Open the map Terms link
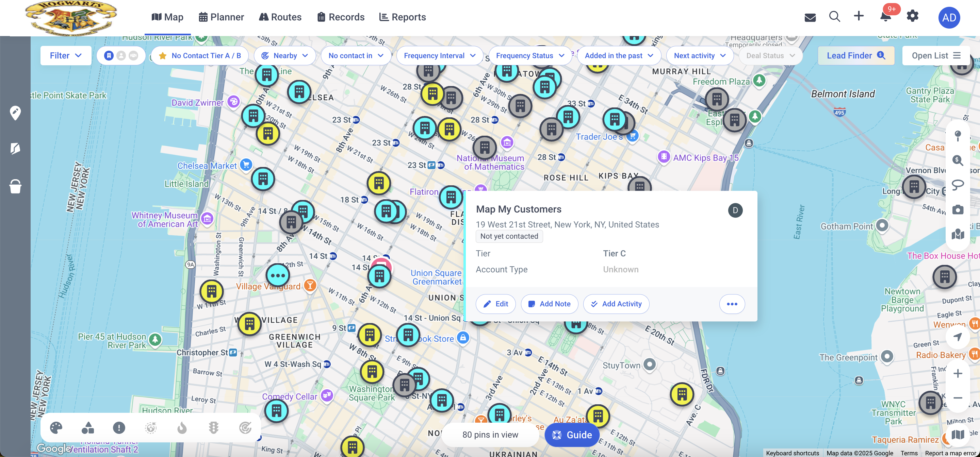This screenshot has width=980, height=457. [x=909, y=453]
